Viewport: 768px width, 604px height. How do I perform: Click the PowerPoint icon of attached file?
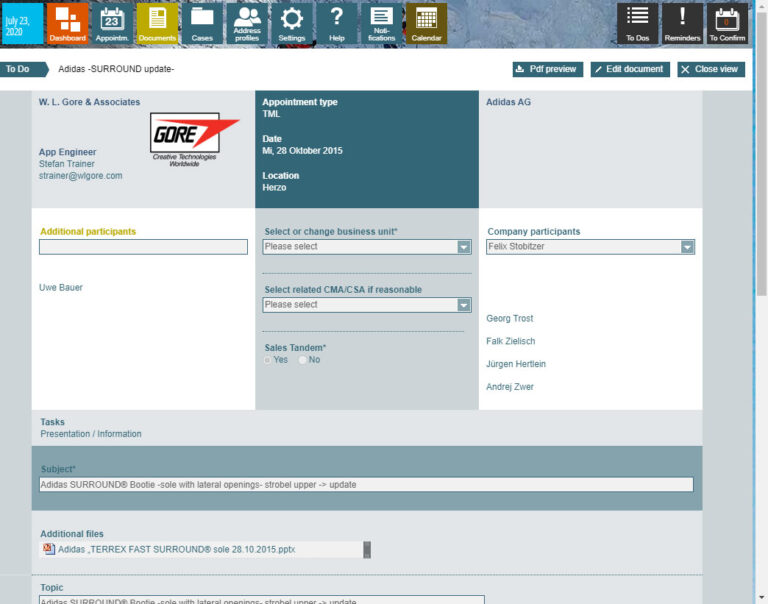[48, 549]
